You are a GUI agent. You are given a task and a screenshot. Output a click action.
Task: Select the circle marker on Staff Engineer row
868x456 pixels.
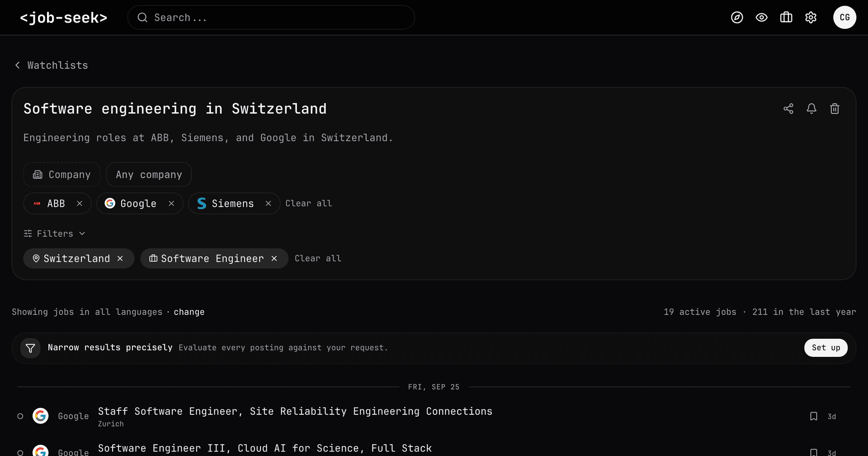[x=20, y=416]
